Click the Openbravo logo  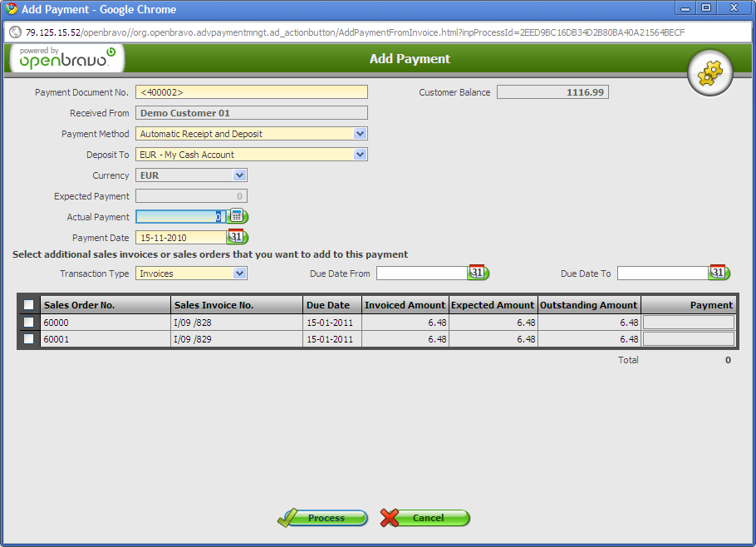pos(66,59)
